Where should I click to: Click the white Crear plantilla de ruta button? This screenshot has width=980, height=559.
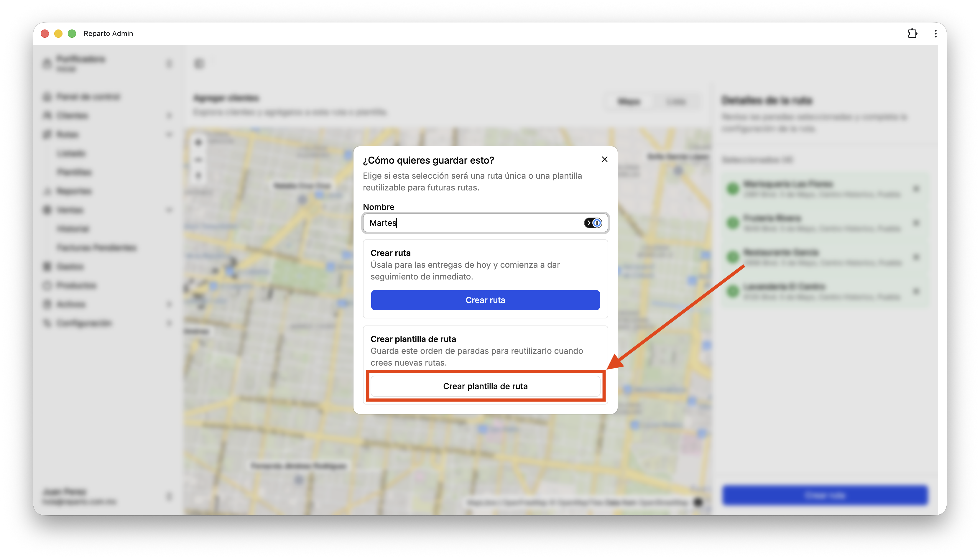click(x=485, y=386)
